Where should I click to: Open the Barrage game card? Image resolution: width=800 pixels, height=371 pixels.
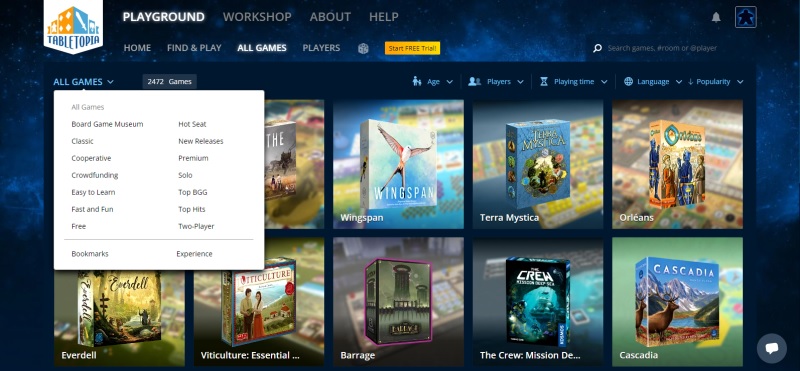click(x=398, y=302)
